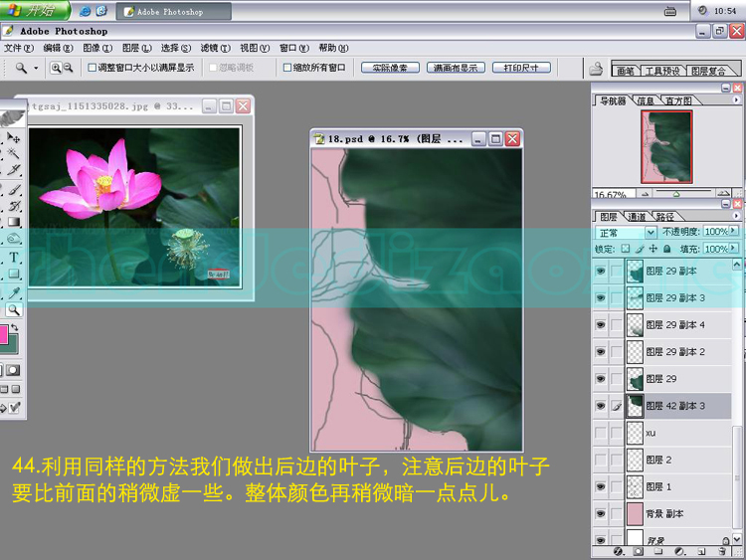Click the 实际像素 button

390,68
